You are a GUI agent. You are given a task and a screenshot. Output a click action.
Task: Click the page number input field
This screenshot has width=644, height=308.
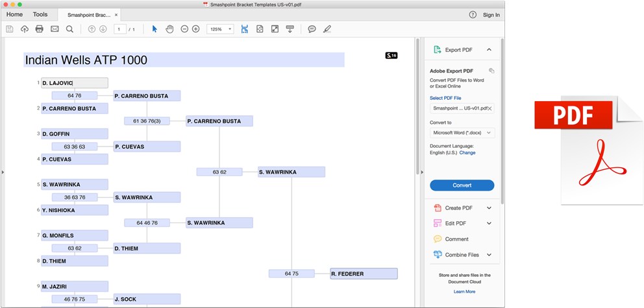(x=119, y=29)
